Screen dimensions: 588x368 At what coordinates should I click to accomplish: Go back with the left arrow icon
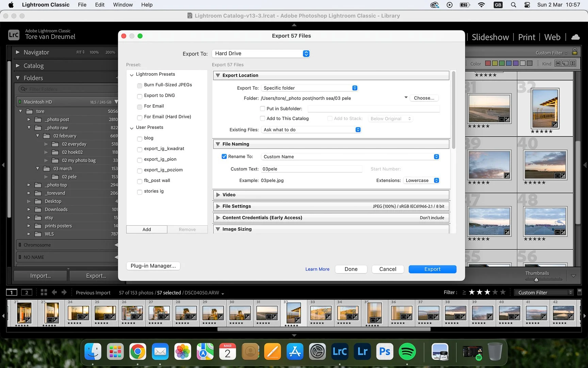pyautogui.click(x=54, y=292)
